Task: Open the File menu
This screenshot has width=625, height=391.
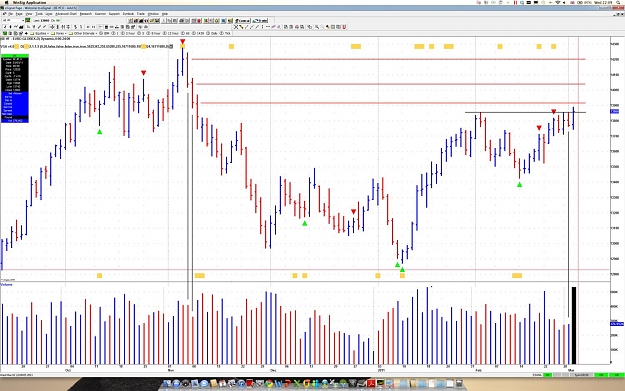Action: 11,14
